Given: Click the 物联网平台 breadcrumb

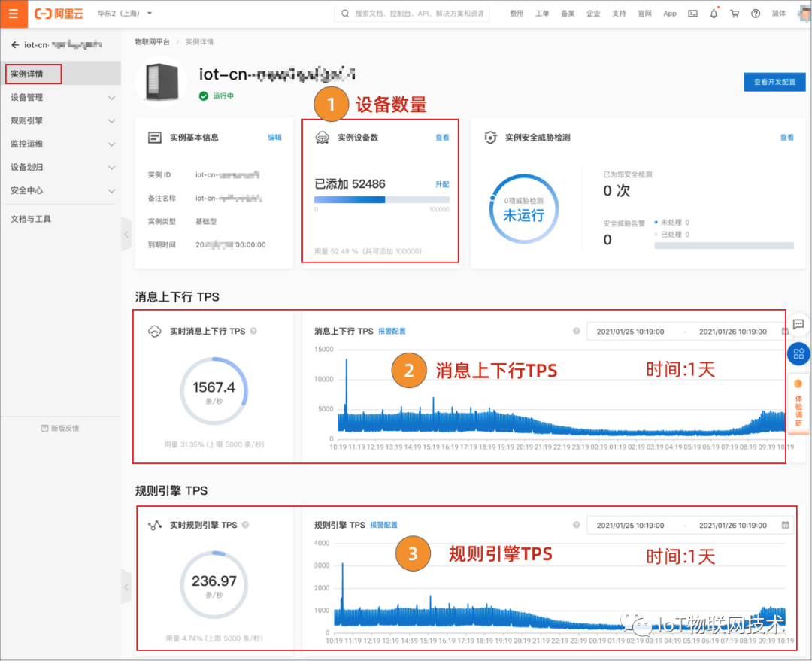Looking at the screenshot, I should (152, 42).
